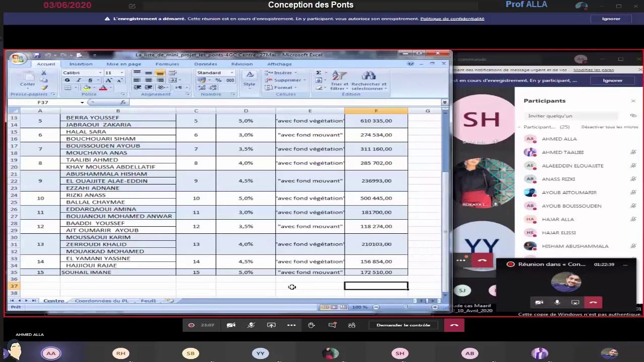Image resolution: width=644 pixels, height=362 pixels.
Task: Click the zoom slider in Excel status bar
Action: pos(406,307)
